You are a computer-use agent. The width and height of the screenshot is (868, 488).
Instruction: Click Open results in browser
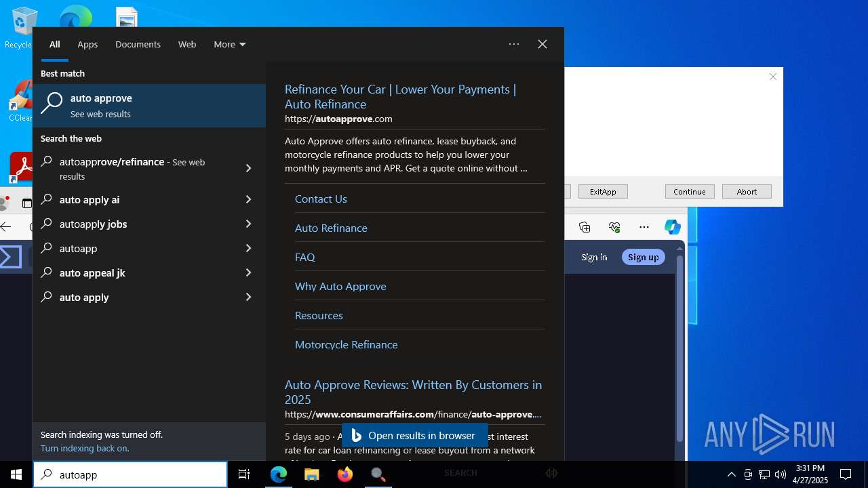[x=414, y=435]
